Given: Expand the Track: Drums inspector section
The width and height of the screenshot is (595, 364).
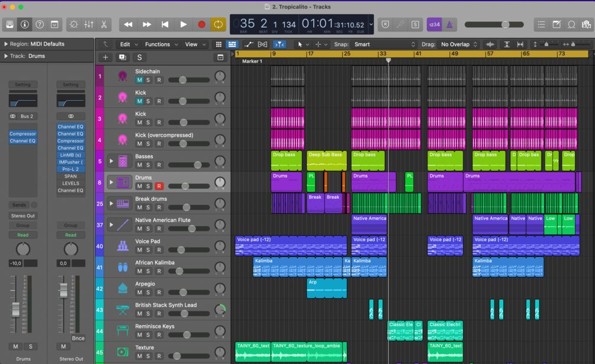Looking at the screenshot, I should coord(6,56).
